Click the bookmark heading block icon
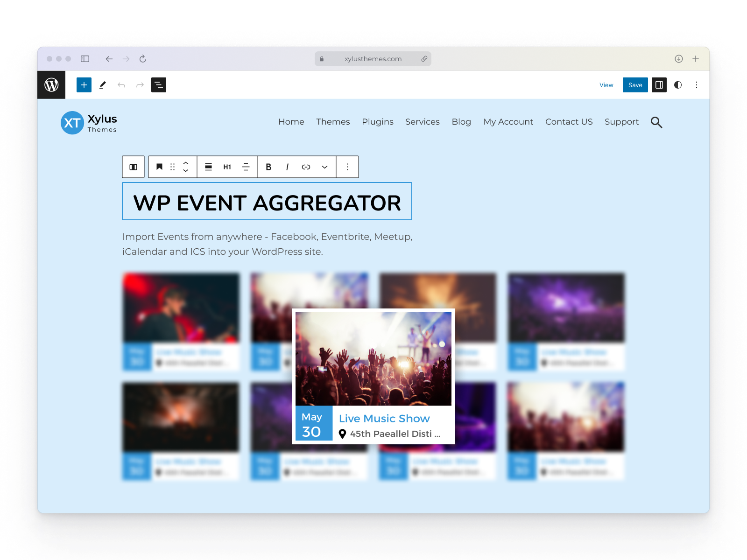Screen dimensions: 747x560 click(159, 167)
